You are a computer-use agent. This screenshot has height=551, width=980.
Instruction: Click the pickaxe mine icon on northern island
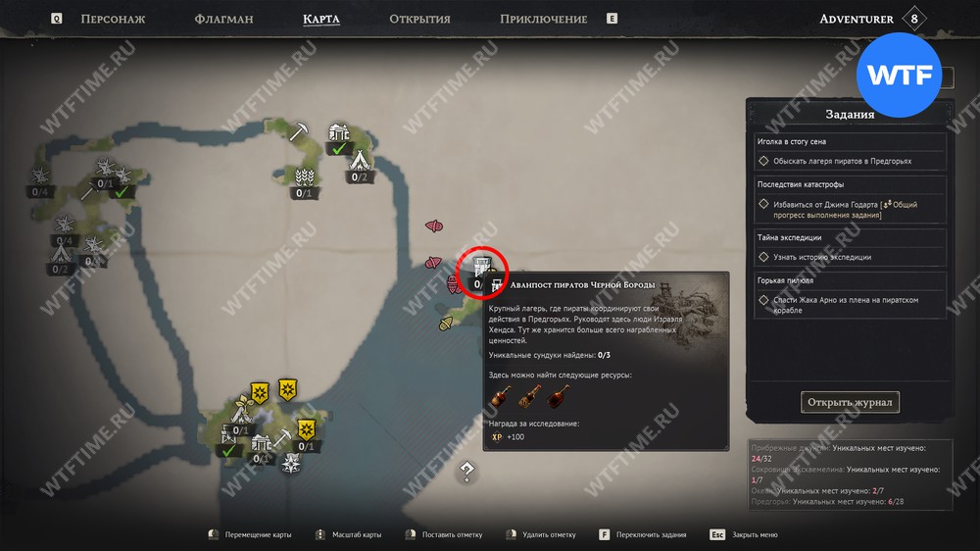click(x=299, y=131)
